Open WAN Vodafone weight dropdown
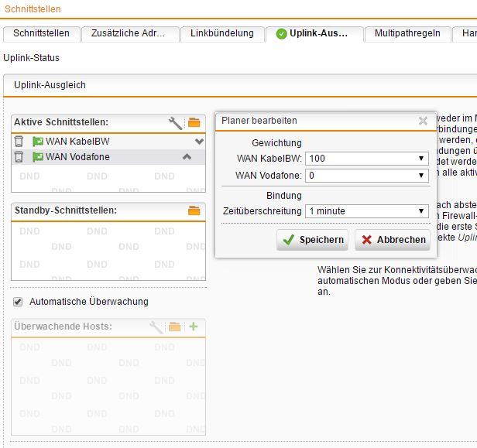The image size is (477, 448). click(x=367, y=176)
